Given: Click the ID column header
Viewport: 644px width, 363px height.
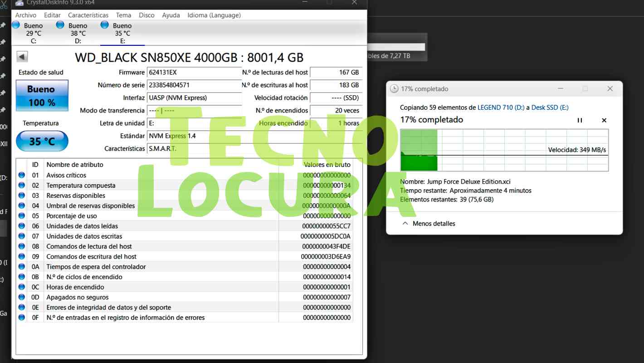Looking at the screenshot, I should (35, 165).
